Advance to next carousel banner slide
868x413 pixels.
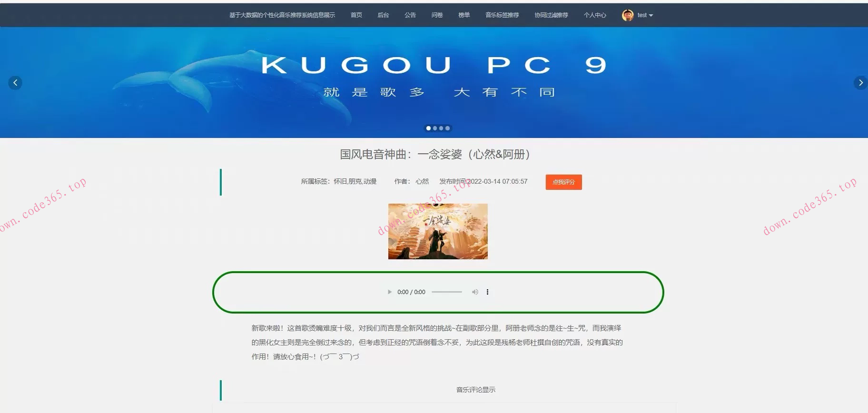coord(860,83)
